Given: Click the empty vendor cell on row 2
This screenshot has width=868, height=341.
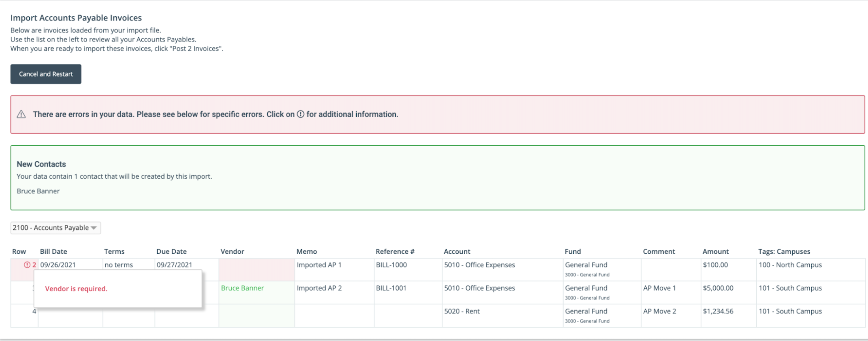Looking at the screenshot, I should [x=256, y=270].
